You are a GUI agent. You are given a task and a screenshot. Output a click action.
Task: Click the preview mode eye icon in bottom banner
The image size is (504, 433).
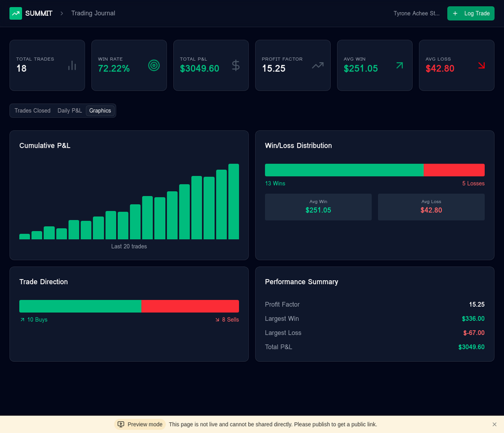[121, 424]
